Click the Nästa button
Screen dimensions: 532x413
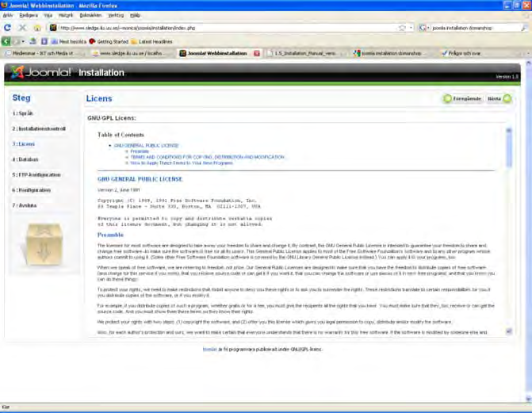coord(499,99)
